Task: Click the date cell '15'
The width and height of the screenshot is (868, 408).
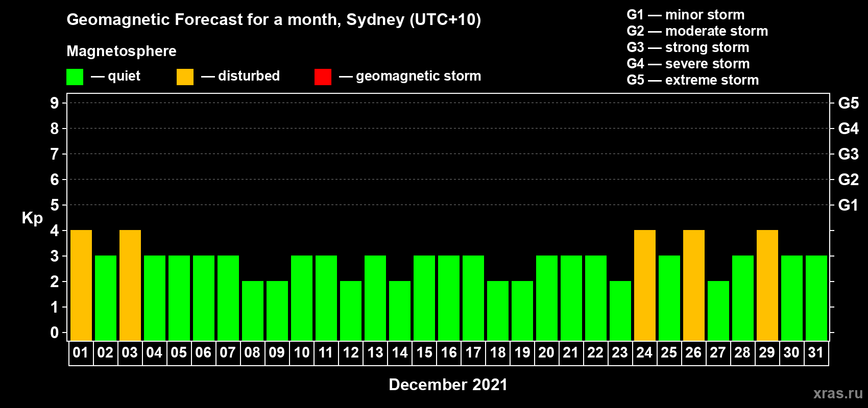Action: tap(424, 353)
